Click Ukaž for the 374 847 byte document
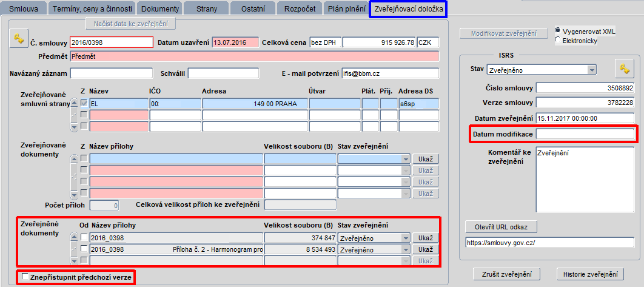644x287 pixels. tap(426, 238)
